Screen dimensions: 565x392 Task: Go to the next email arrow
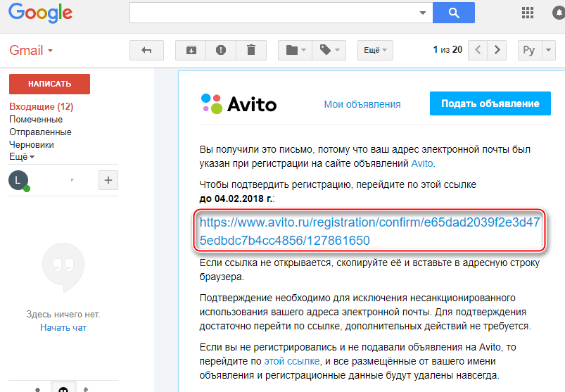[x=497, y=50]
